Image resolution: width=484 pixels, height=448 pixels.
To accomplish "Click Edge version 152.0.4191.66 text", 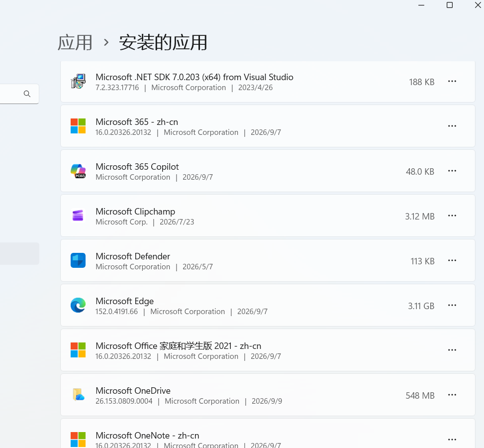I will click(117, 312).
